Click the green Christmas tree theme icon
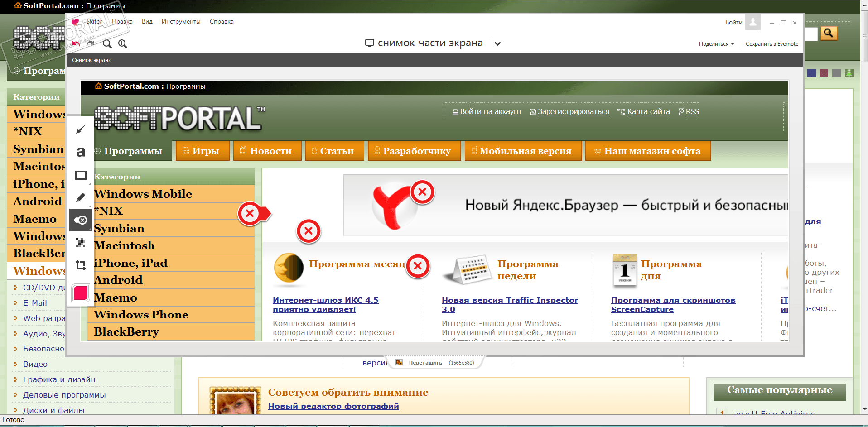The image size is (868, 427). tap(849, 72)
